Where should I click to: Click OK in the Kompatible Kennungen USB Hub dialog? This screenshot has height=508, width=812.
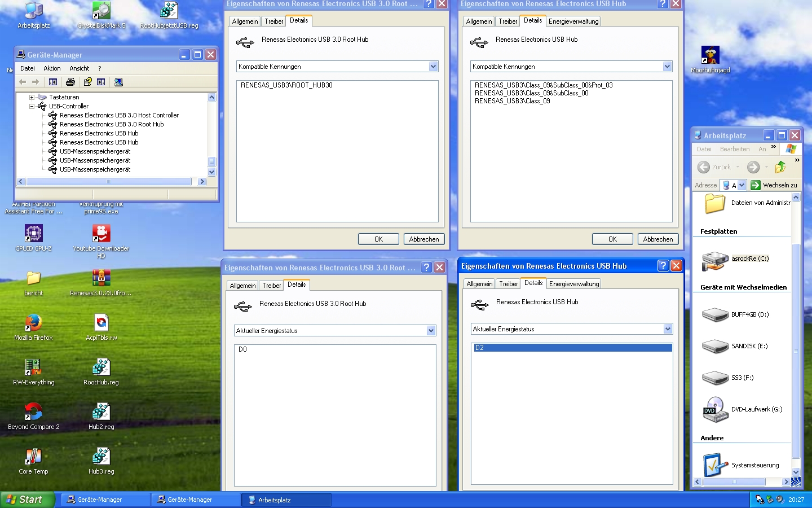(x=612, y=239)
